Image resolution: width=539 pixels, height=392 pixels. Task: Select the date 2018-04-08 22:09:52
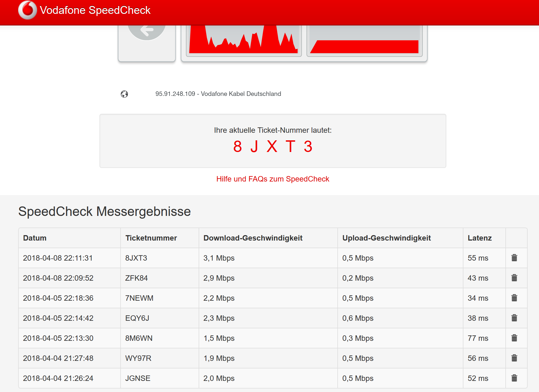pos(58,278)
